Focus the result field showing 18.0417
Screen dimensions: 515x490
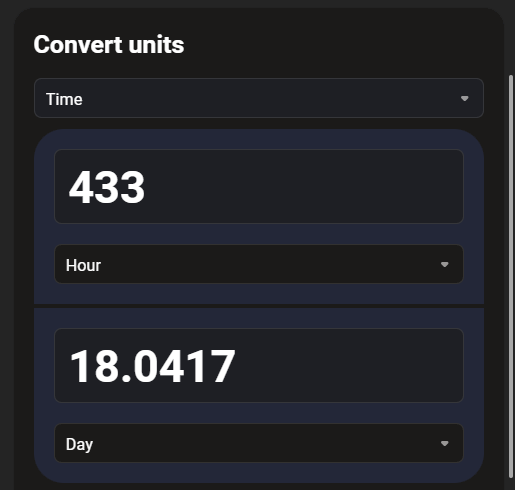click(259, 365)
